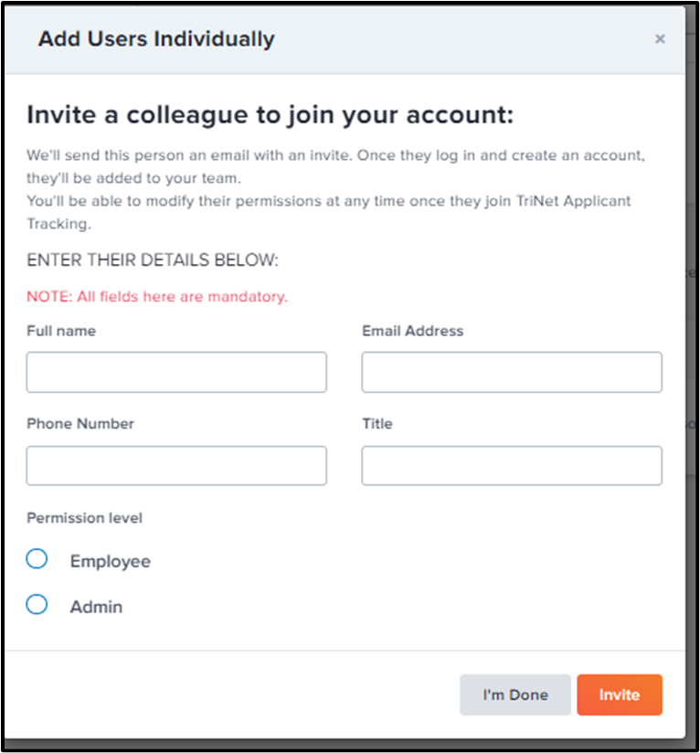Focus the Email Address input box

512,372
